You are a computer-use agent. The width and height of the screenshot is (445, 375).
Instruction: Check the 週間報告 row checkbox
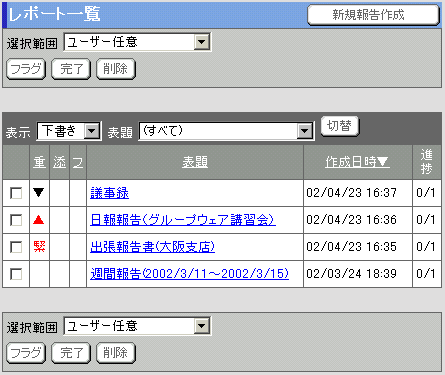(16, 274)
